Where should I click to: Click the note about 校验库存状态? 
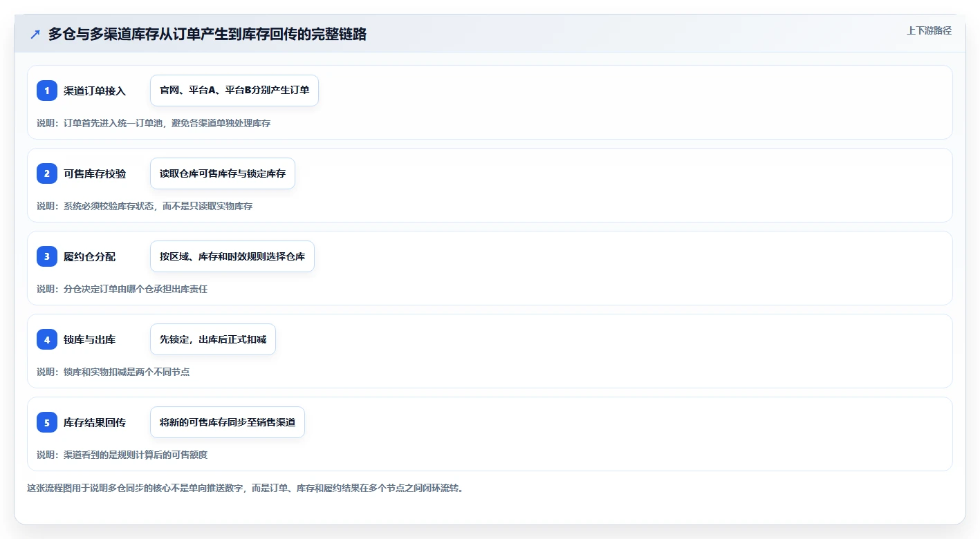[145, 206]
